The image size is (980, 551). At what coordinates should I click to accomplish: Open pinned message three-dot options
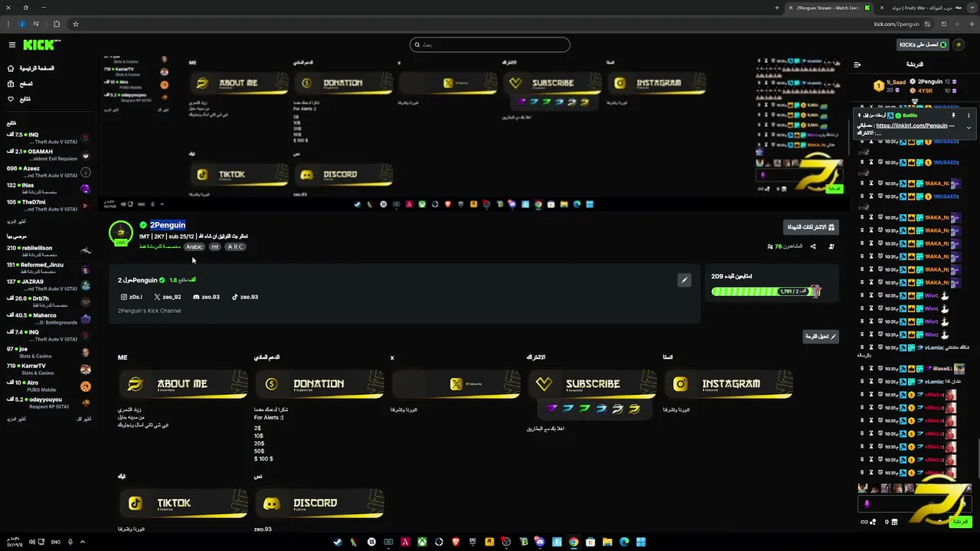969,116
